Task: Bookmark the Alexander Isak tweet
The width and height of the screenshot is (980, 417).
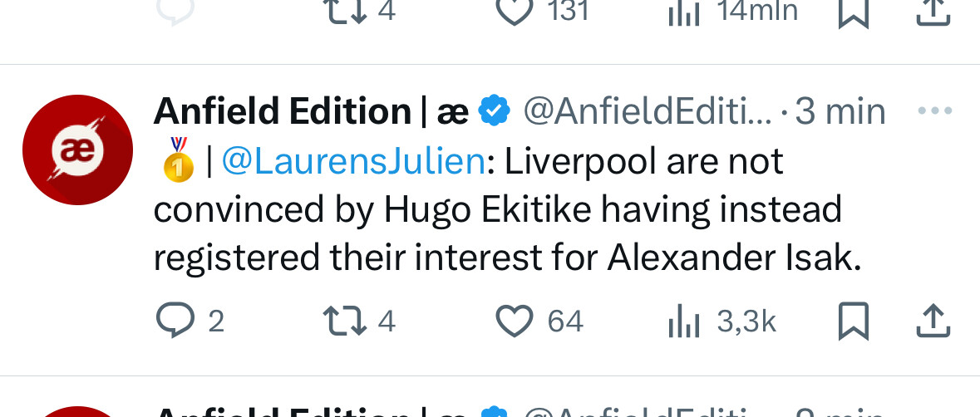Action: point(853,321)
